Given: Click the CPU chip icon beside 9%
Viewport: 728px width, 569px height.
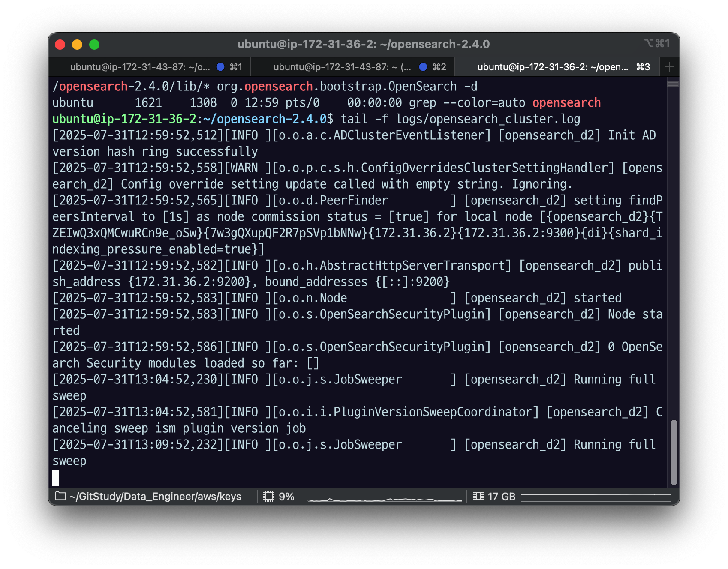Looking at the screenshot, I should pos(269,496).
